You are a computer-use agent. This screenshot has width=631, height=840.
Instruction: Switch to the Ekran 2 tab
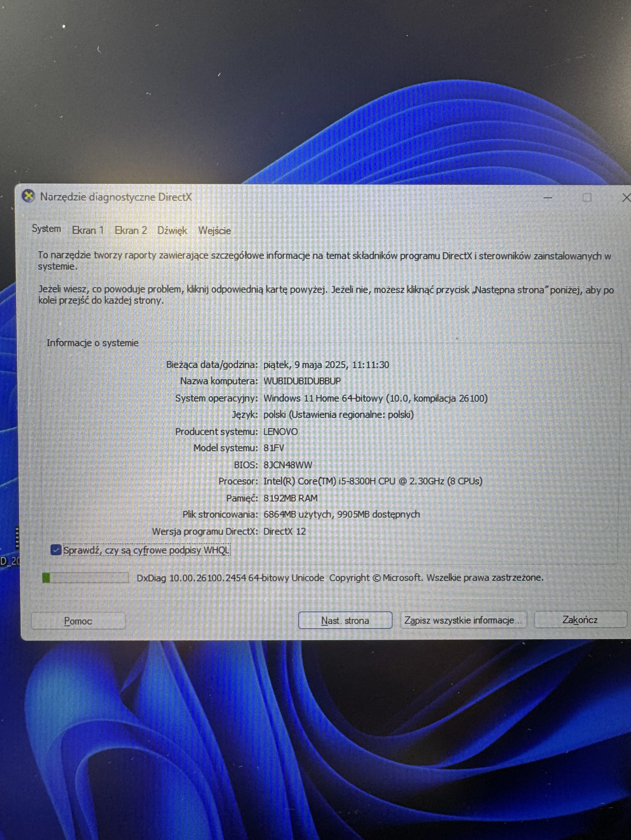tap(131, 230)
